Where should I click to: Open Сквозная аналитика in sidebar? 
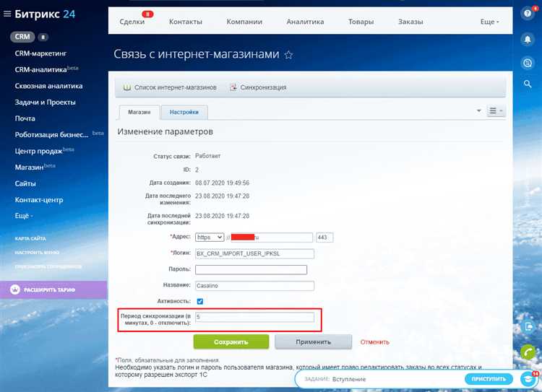tap(48, 86)
